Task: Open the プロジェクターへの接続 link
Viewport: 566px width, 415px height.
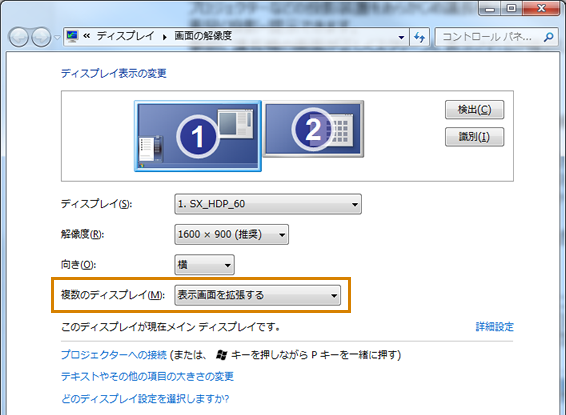Action: pyautogui.click(x=114, y=355)
